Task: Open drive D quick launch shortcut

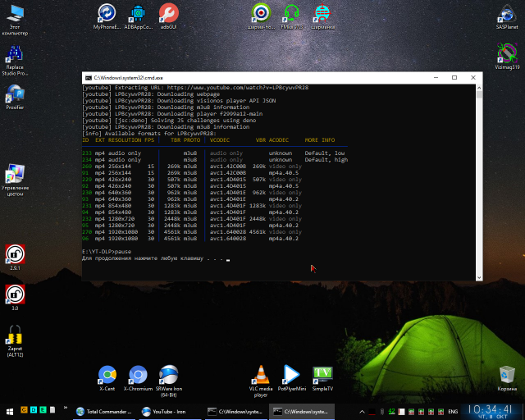Action: [x=34, y=409]
